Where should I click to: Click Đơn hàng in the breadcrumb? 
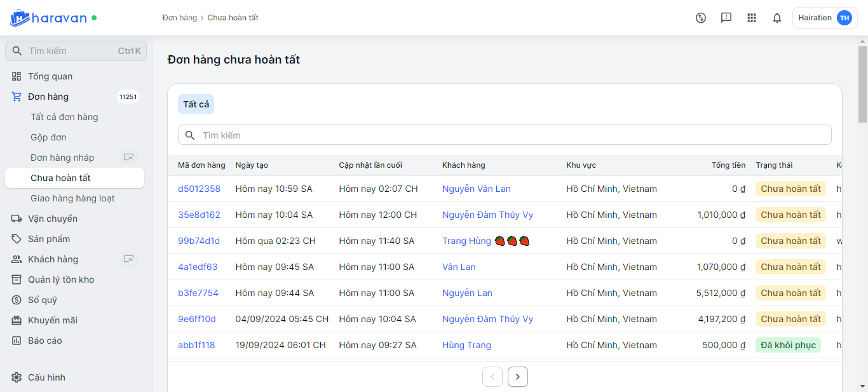click(180, 18)
